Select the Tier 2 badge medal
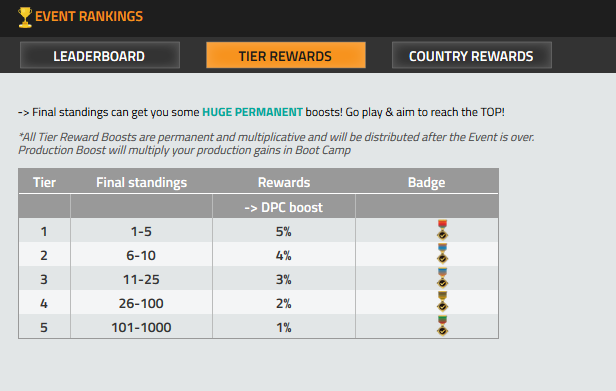This screenshot has height=391, width=616. (x=442, y=253)
